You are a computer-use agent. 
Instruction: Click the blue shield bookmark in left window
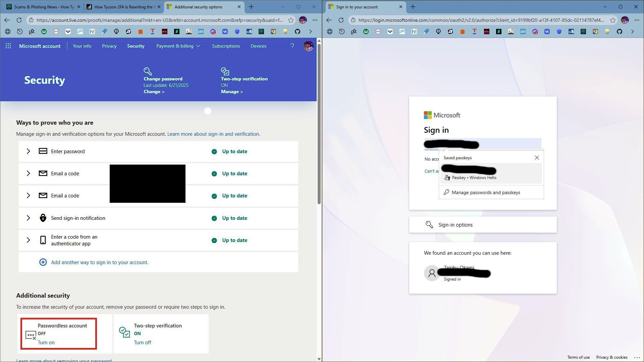(x=237, y=32)
